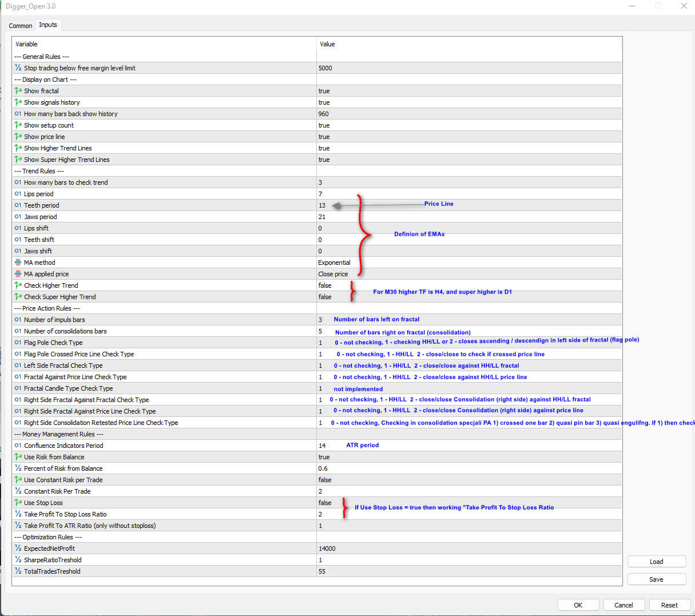Click the boolean icon beside Use Risk from Balance

click(x=18, y=457)
